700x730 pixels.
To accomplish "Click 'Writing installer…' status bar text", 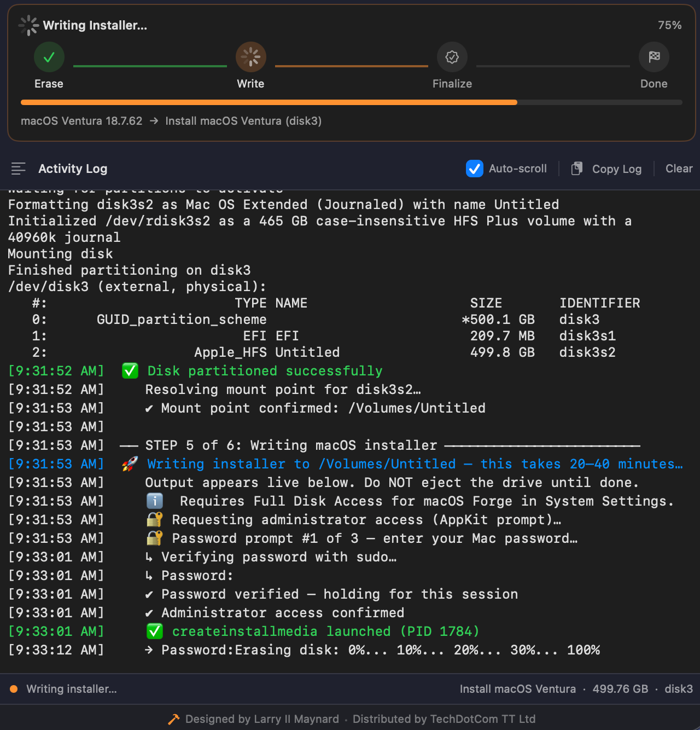I will click(x=72, y=689).
